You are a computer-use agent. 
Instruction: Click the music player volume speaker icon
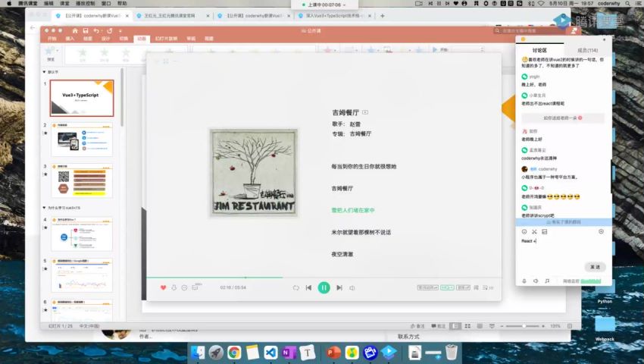tap(352, 287)
